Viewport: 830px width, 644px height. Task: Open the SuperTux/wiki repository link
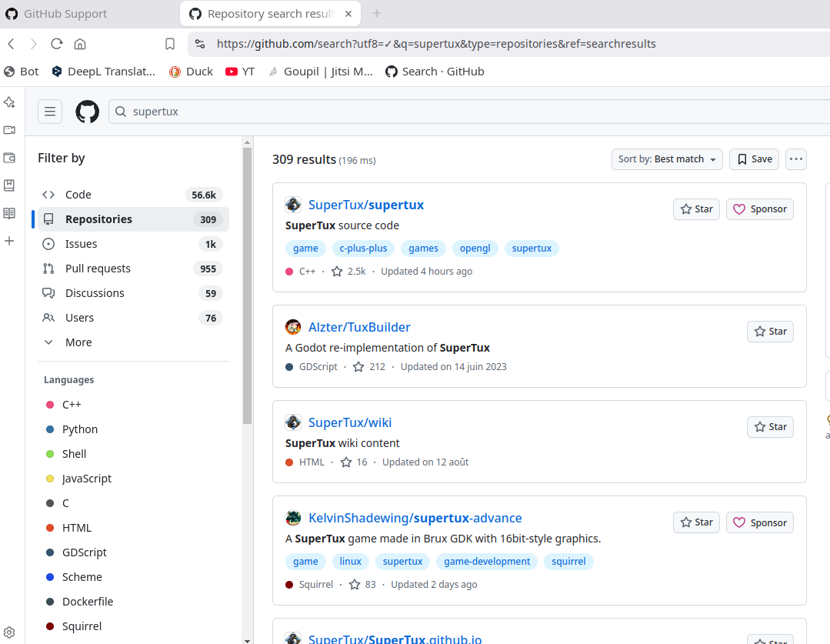[x=350, y=422]
